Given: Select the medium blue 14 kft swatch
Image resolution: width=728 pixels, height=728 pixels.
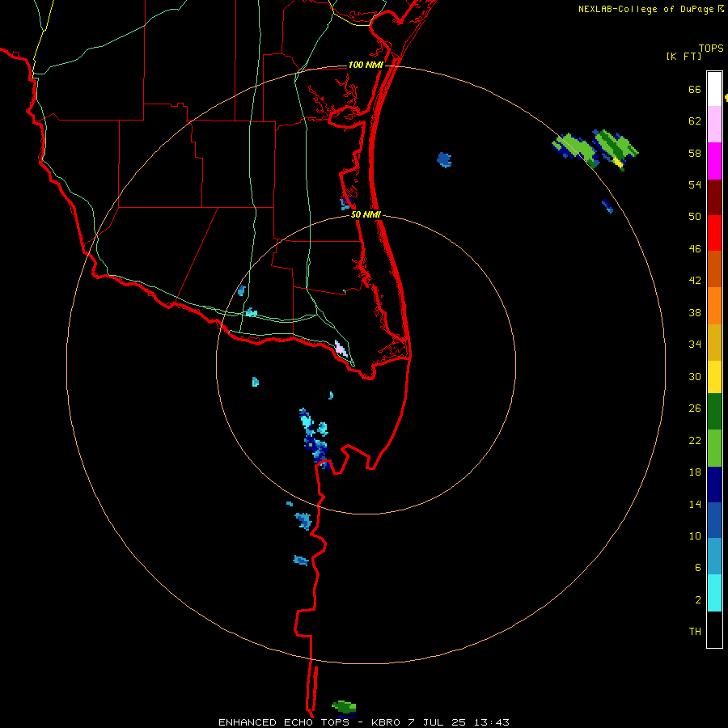Looking at the screenshot, I should point(714,520).
